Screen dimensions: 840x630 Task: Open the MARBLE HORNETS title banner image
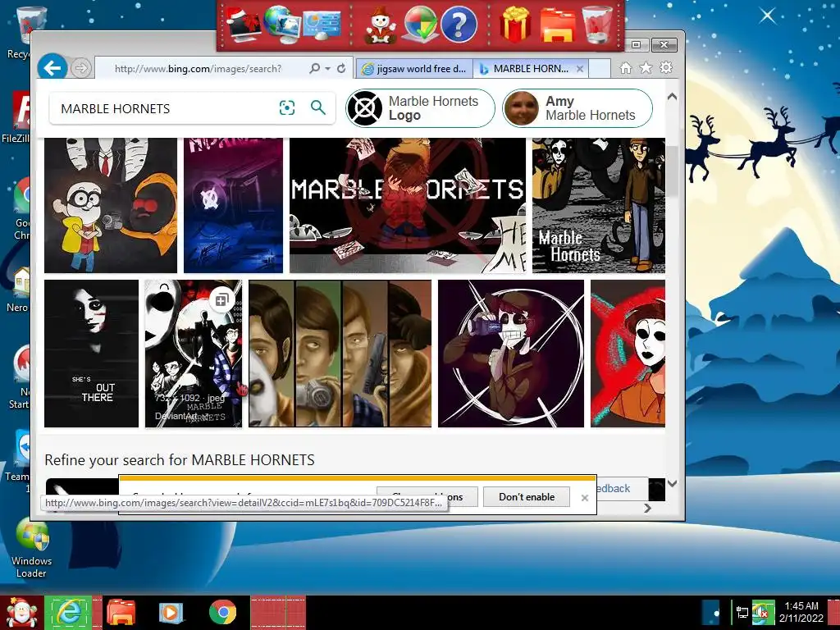pyautogui.click(x=408, y=205)
